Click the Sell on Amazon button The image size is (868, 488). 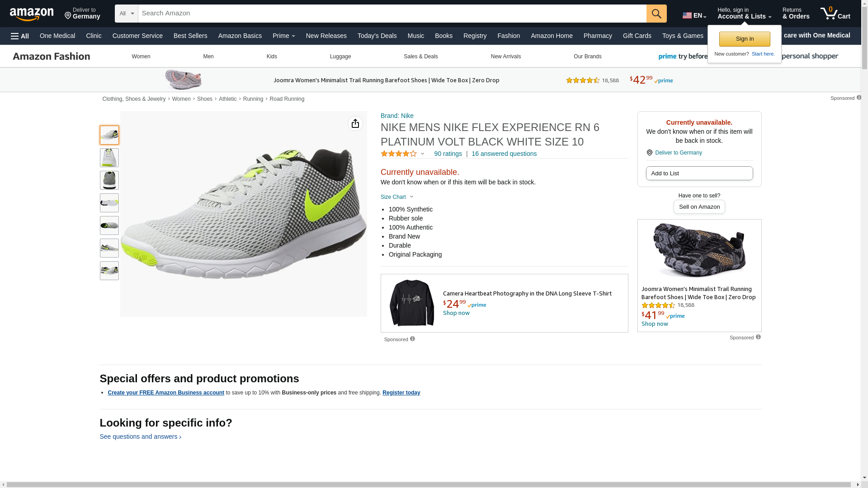click(x=699, y=207)
